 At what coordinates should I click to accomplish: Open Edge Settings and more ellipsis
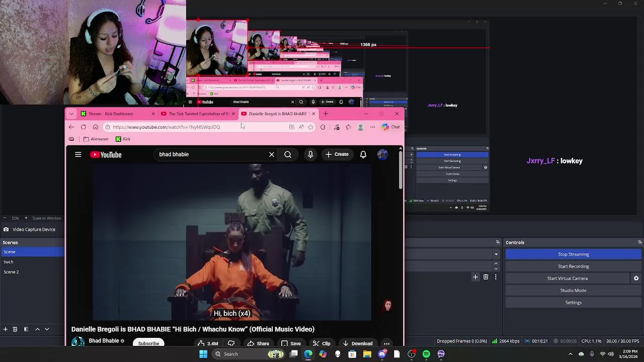373,127
